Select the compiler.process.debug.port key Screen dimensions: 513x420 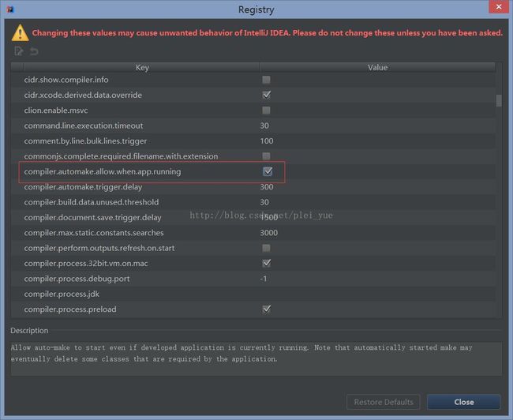click(77, 279)
